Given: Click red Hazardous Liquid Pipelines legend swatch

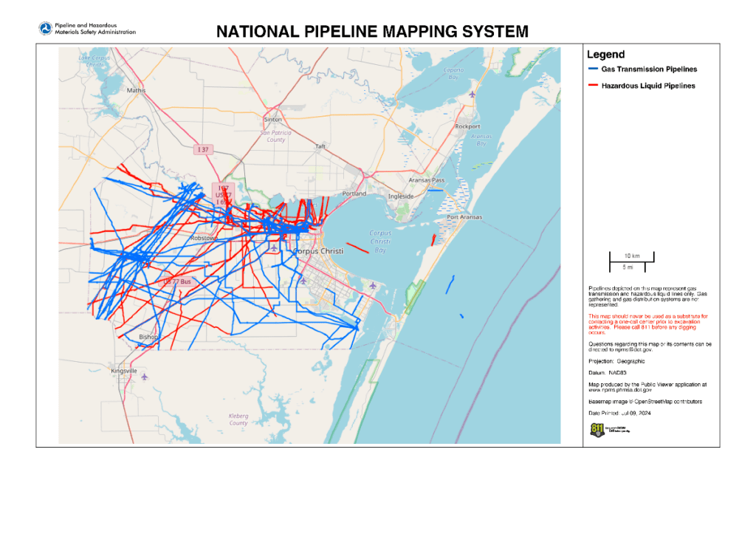Looking at the screenshot, I should 593,86.
